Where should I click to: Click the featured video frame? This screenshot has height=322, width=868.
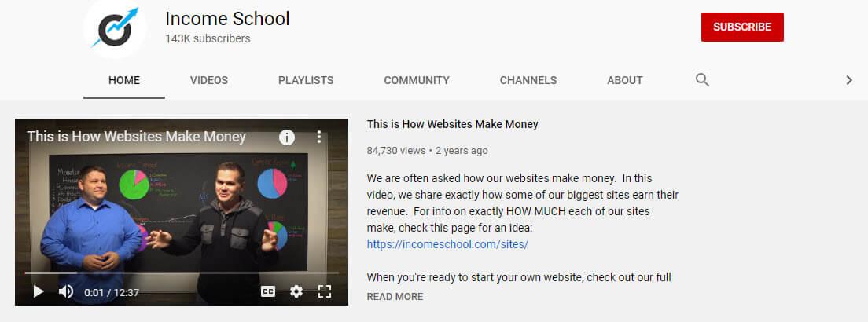point(182,212)
